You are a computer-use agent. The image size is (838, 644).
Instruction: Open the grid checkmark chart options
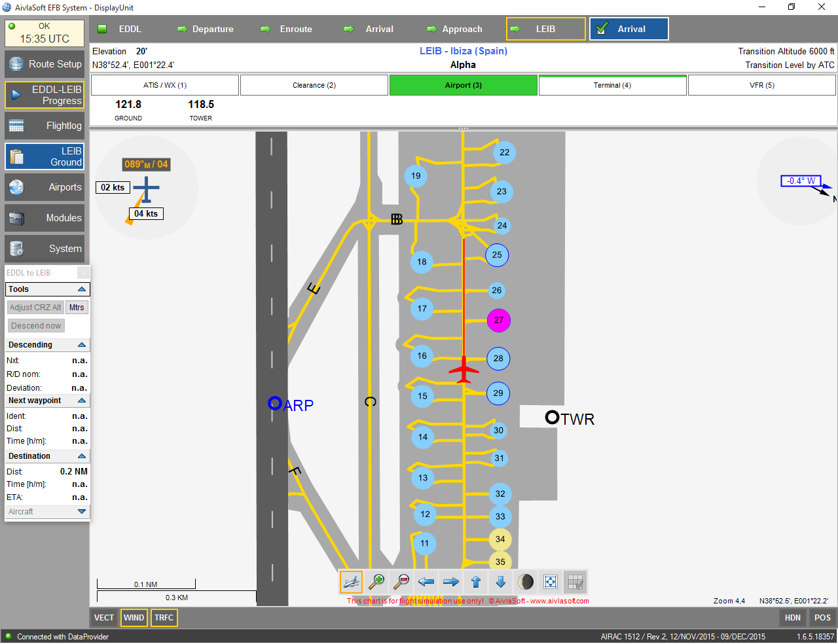(x=575, y=582)
